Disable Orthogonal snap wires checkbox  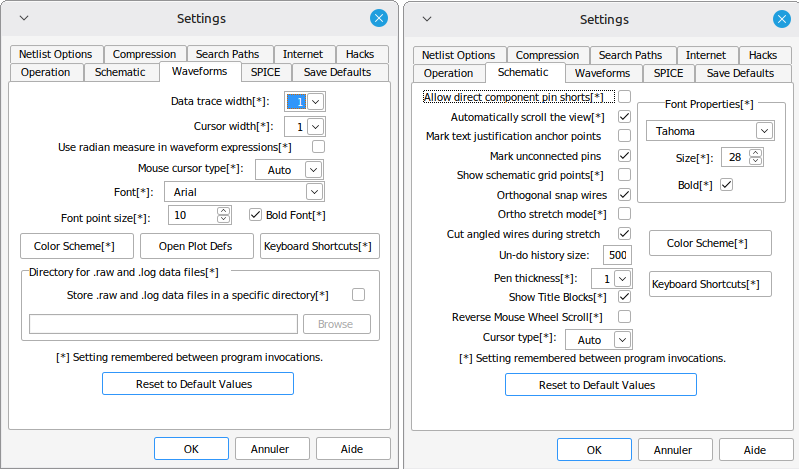click(624, 195)
